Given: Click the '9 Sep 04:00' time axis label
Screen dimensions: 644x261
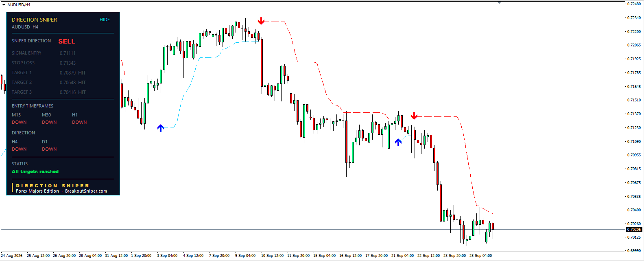Looking at the screenshot, I should click(245, 256).
